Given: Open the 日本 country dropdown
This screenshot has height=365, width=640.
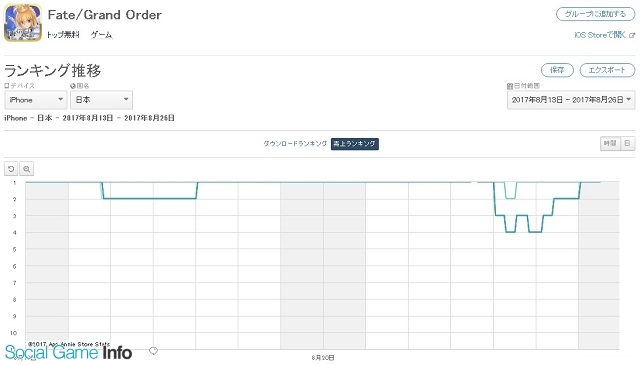Looking at the screenshot, I should [101, 100].
